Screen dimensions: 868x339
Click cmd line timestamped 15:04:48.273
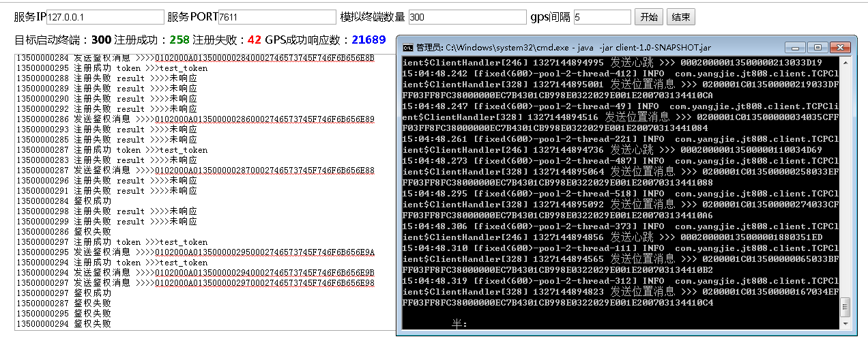pyautogui.click(x=621, y=161)
